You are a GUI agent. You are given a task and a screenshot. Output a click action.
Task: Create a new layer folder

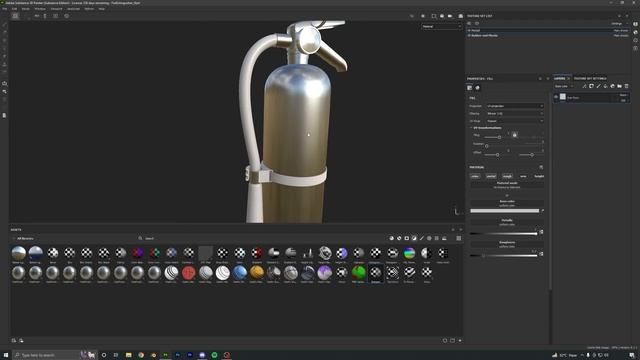coord(619,86)
